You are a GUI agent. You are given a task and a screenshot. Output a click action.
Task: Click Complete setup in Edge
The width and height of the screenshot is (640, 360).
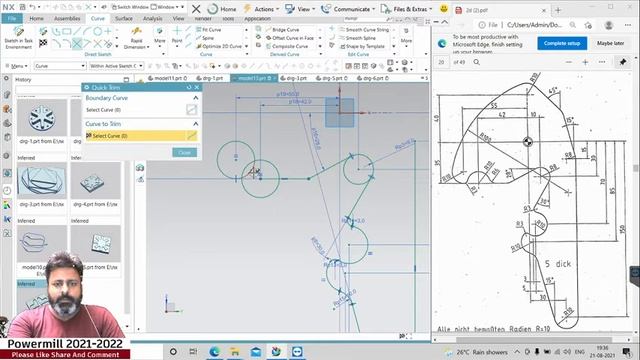click(562, 43)
